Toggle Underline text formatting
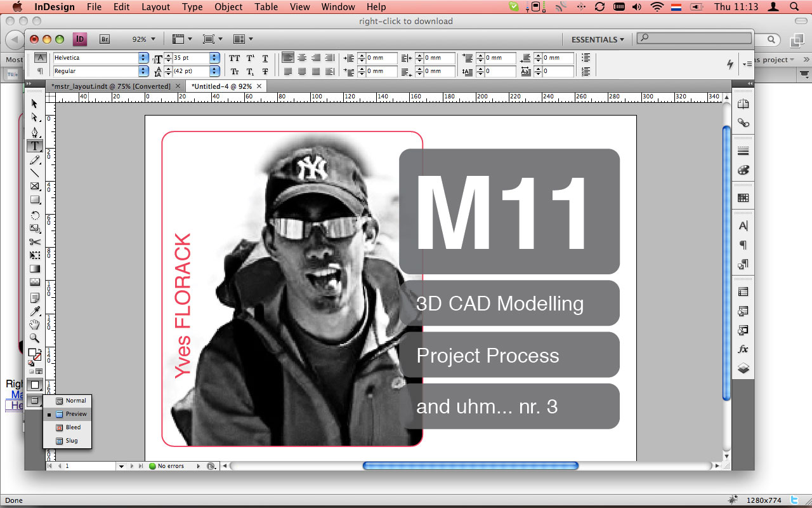The height and width of the screenshot is (508, 812). pyautogui.click(x=265, y=58)
